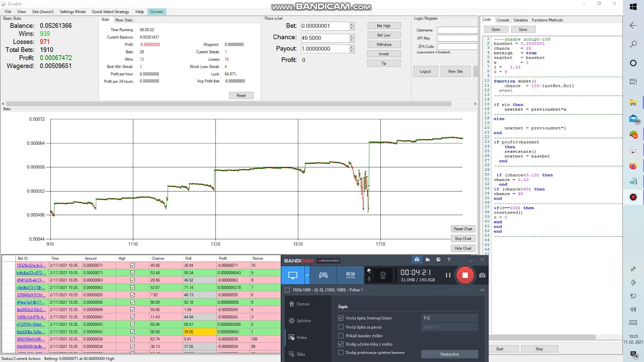Increase Payout value with up stepper
The image size is (644, 362).
click(x=351, y=47)
